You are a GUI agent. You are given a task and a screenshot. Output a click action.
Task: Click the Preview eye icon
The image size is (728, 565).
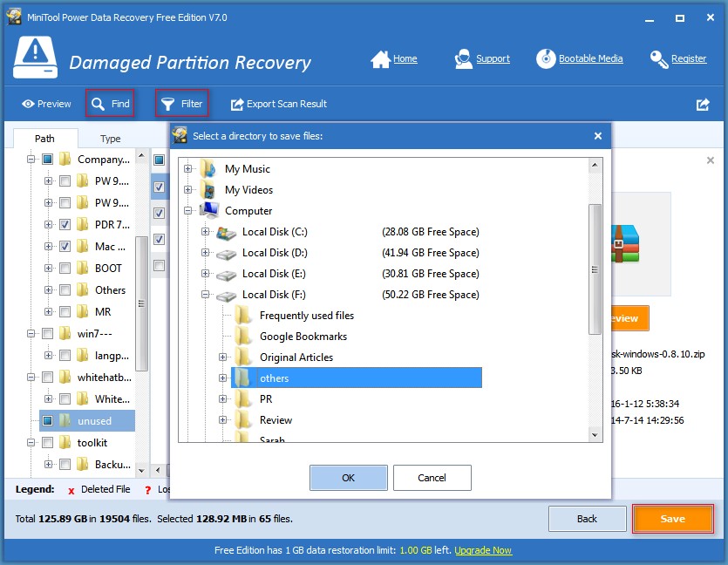(28, 104)
